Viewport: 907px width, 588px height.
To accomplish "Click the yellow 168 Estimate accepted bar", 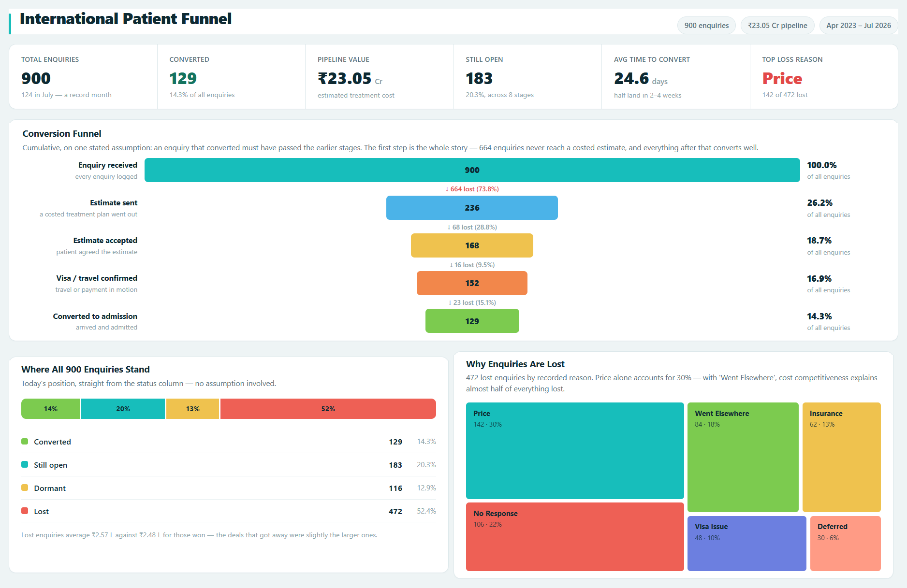I will [x=472, y=245].
